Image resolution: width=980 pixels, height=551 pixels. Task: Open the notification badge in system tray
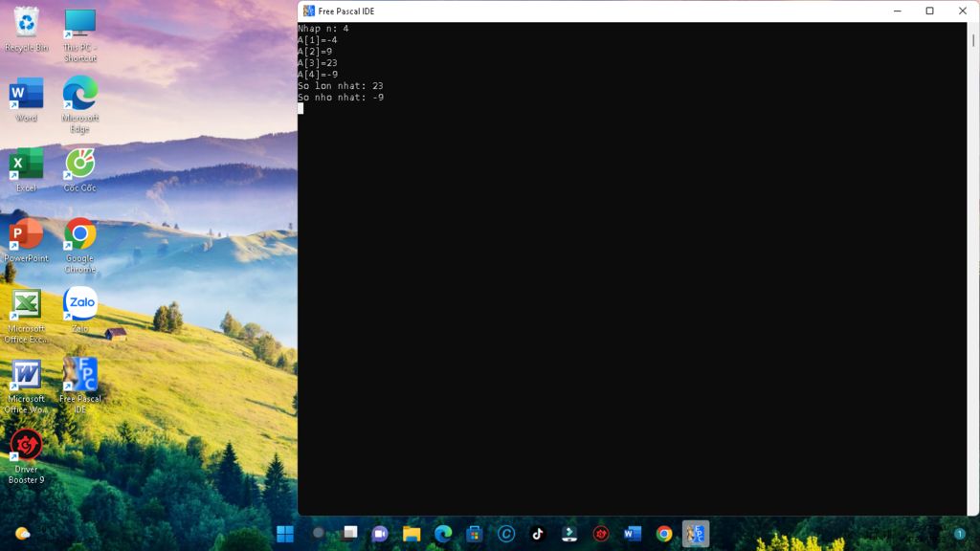[959, 534]
